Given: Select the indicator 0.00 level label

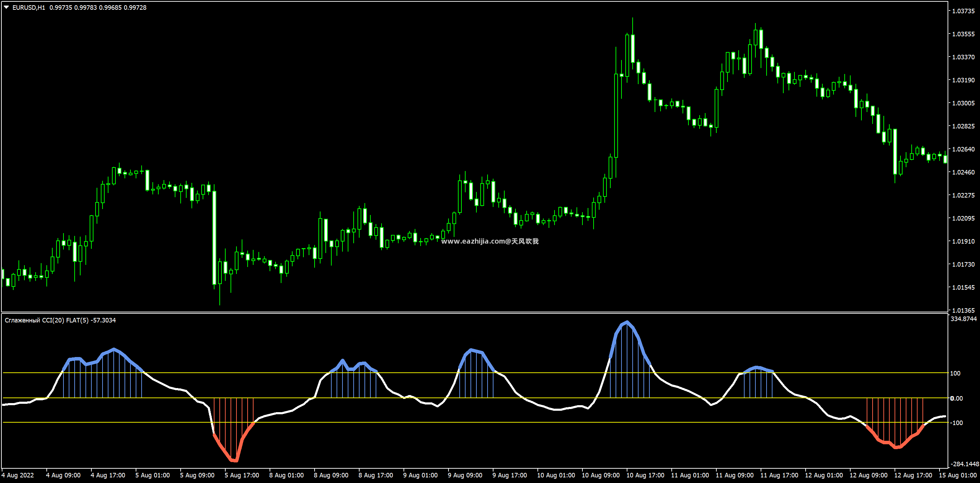Looking at the screenshot, I should point(956,399).
